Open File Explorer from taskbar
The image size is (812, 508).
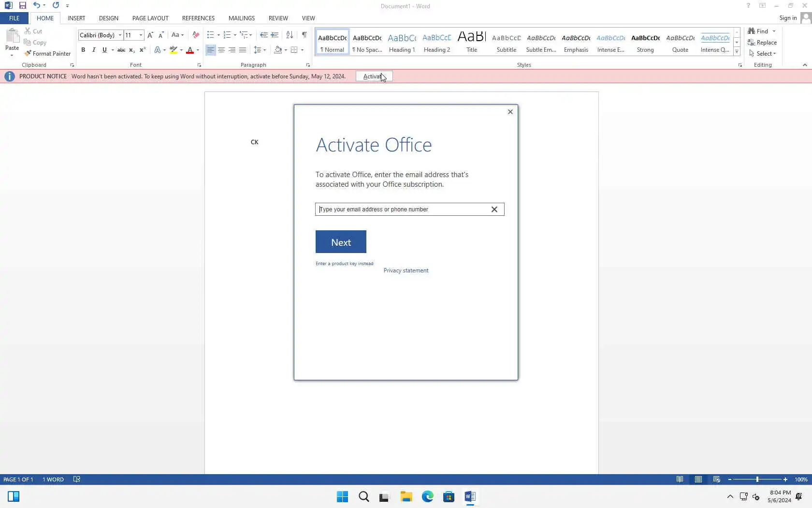coord(406,496)
